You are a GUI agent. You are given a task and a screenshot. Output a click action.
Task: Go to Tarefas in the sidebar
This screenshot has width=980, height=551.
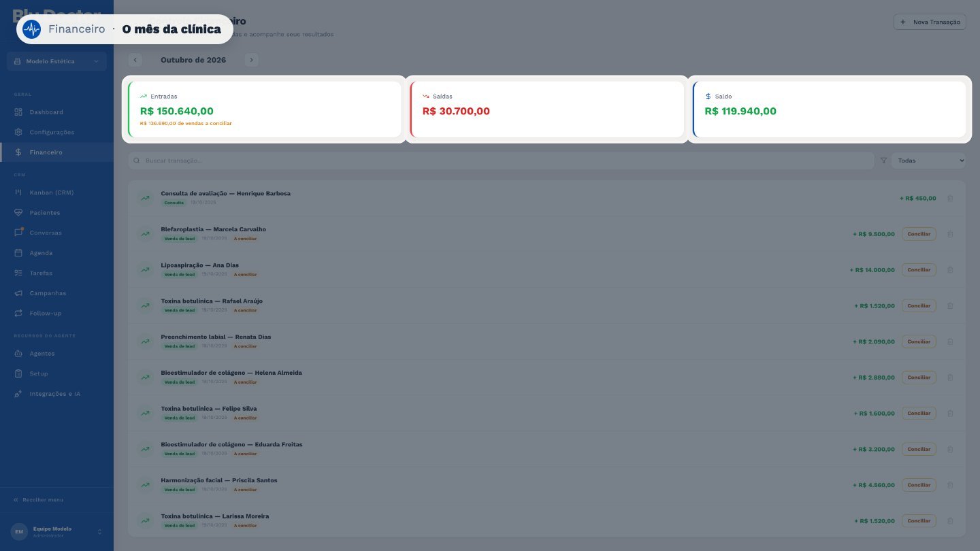[x=56, y=273]
